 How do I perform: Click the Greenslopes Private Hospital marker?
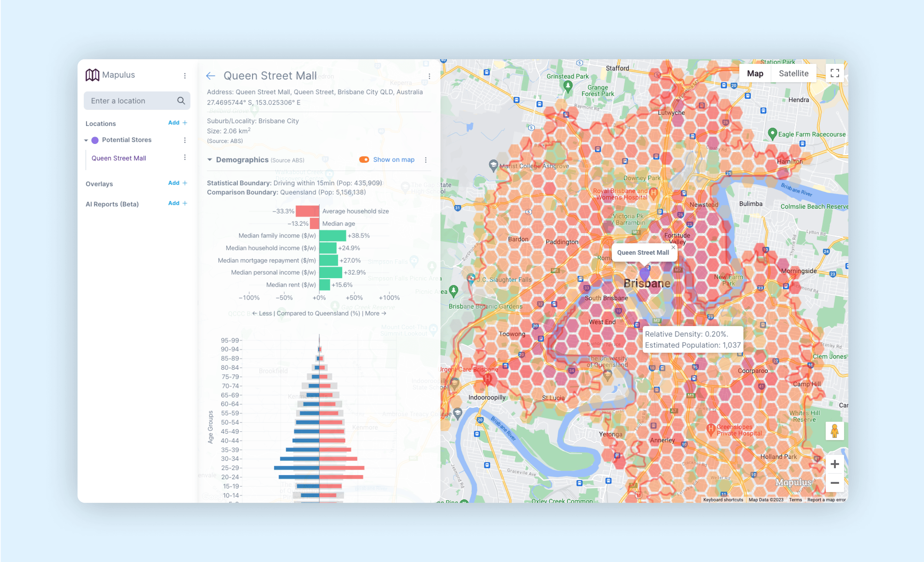tap(711, 429)
